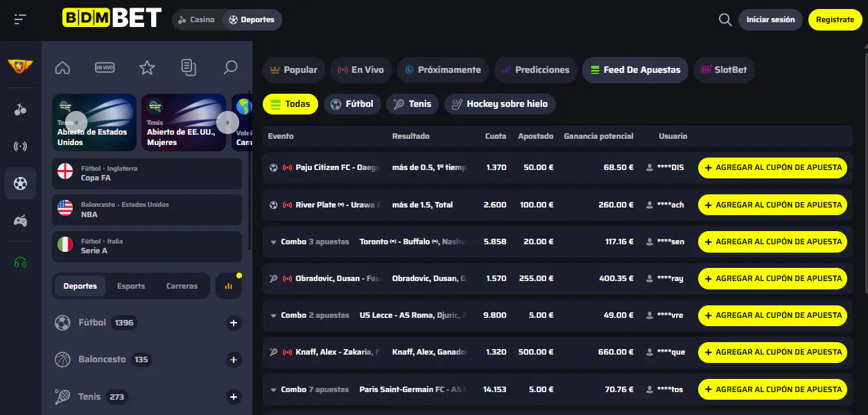This screenshot has height=415, width=868.
Task: Click previous arrow on tournament carousel
Action: pyautogui.click(x=76, y=123)
